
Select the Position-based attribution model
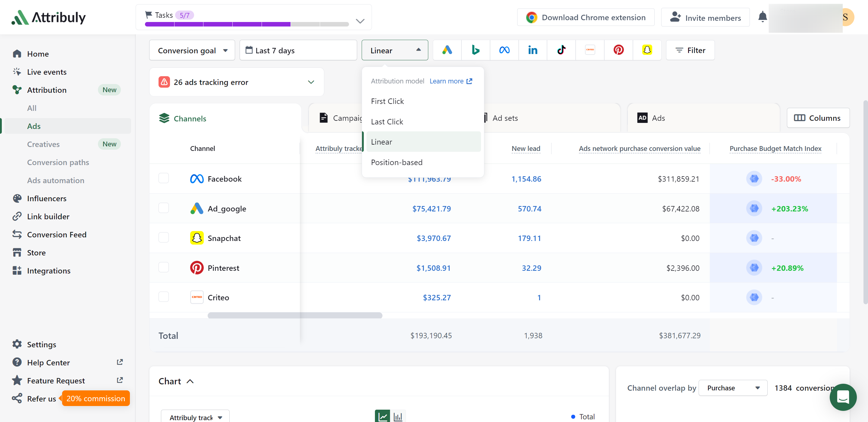(x=396, y=162)
